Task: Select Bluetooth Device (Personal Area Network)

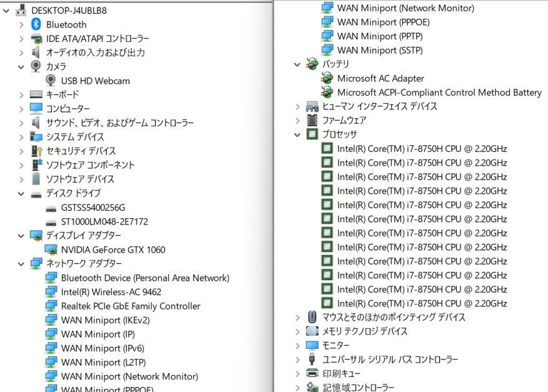Action: pyautogui.click(x=145, y=278)
